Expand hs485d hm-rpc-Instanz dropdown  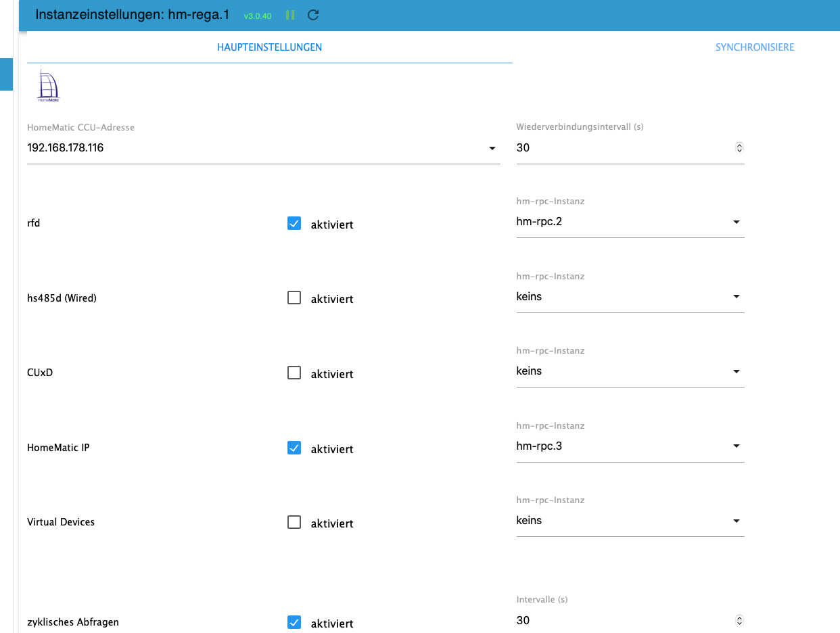pyautogui.click(x=630, y=297)
